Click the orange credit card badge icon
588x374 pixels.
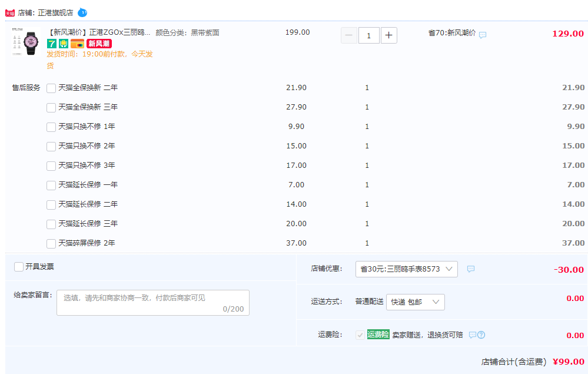[77, 44]
